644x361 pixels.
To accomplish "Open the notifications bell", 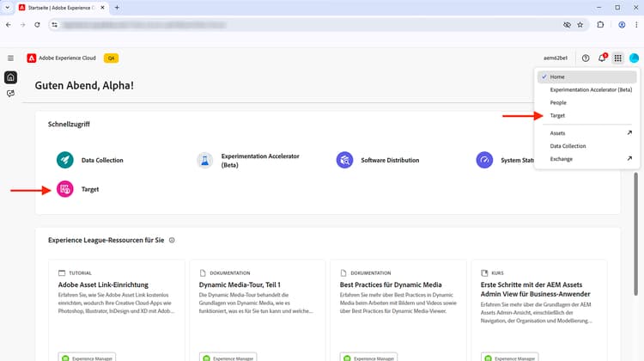I will coord(602,58).
